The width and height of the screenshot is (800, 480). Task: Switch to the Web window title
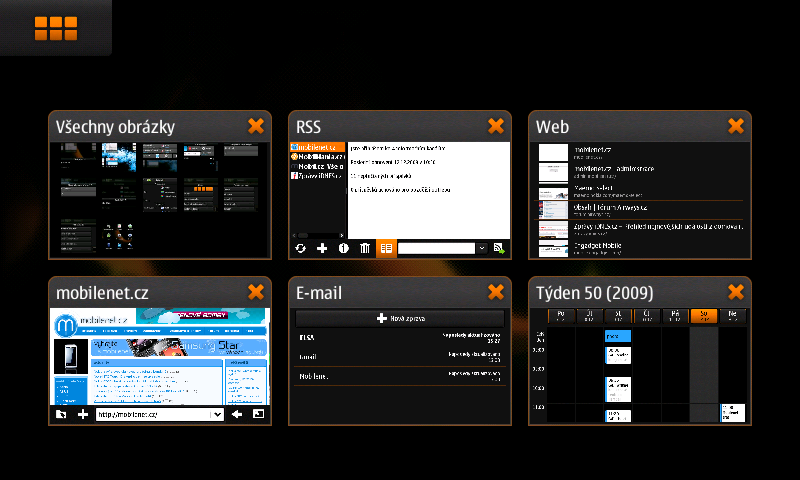[x=552, y=127]
